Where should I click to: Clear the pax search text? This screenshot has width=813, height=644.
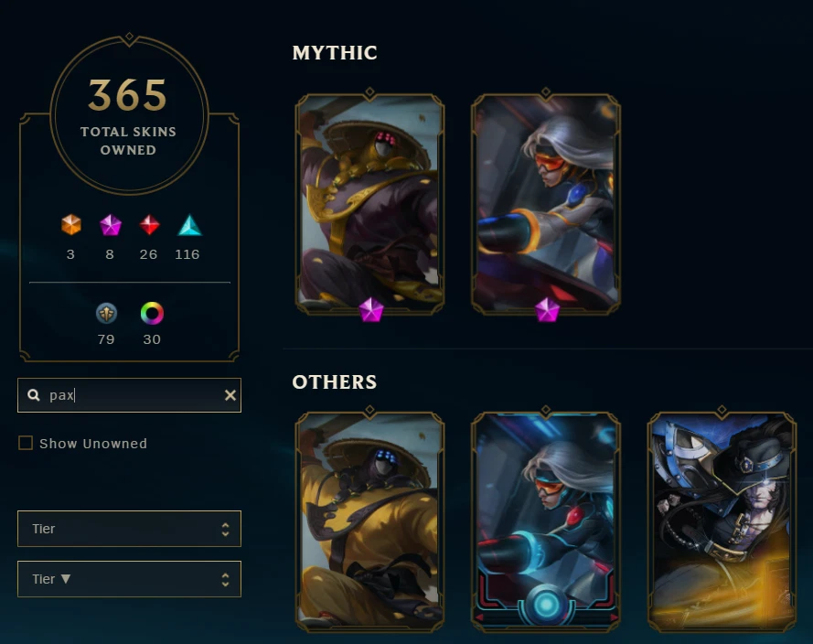[230, 395]
